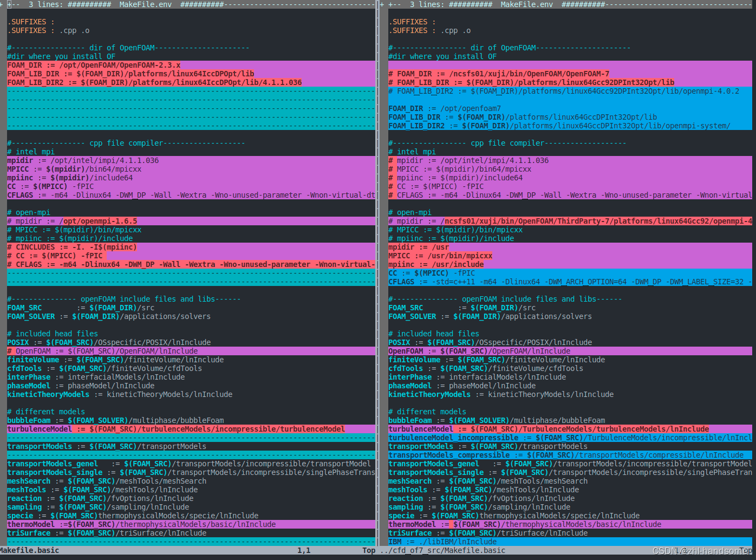Click left 'kineticTheoryModels := kineticTheoryModels/lnInclude' line
Screen dimensions: 756x560
120,394
